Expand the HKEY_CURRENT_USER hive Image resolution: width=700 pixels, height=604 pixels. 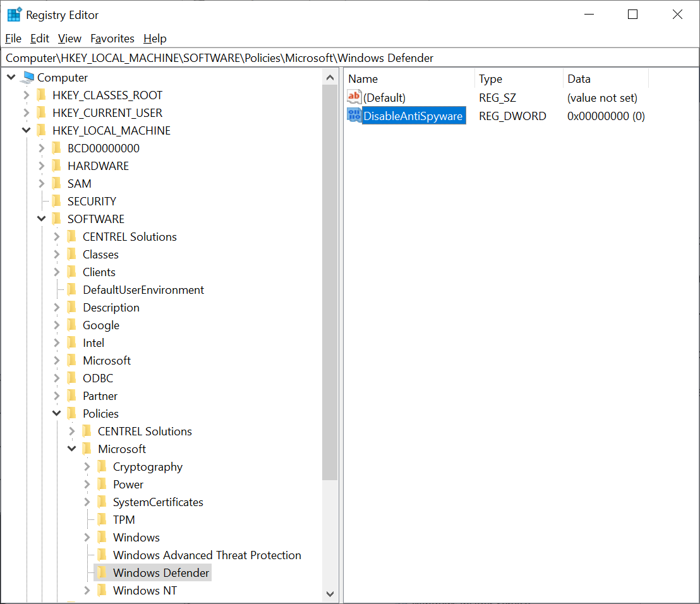[x=27, y=112]
